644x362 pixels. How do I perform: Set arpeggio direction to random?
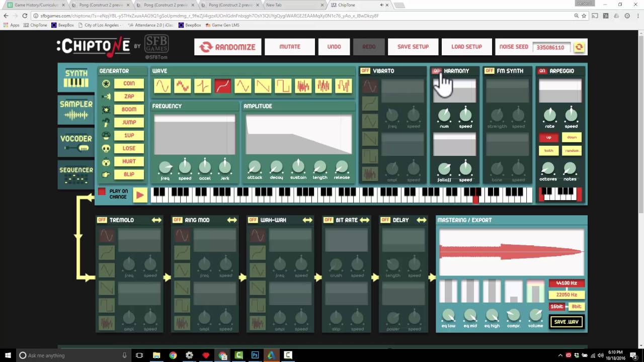[x=572, y=150]
